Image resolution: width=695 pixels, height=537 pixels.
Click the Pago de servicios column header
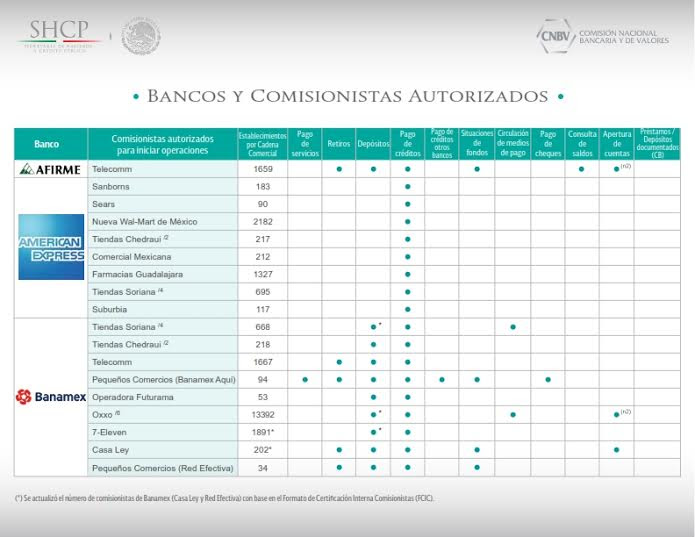[x=305, y=144]
